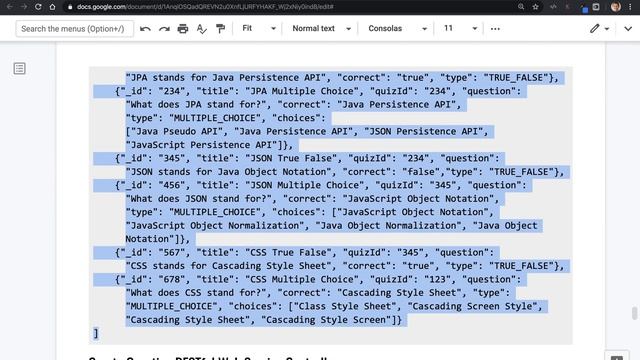Click the text "CSS stands for Cascading Style Sheet"
Image resolution: width=640 pixels, height=360 pixels.
(228, 266)
